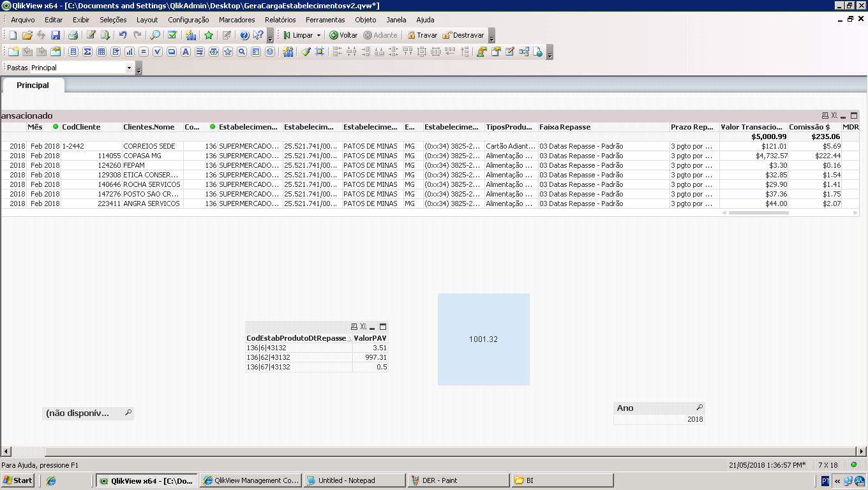868x490 pixels.
Task: Select the COPASA MG client cell
Action: tap(153, 156)
